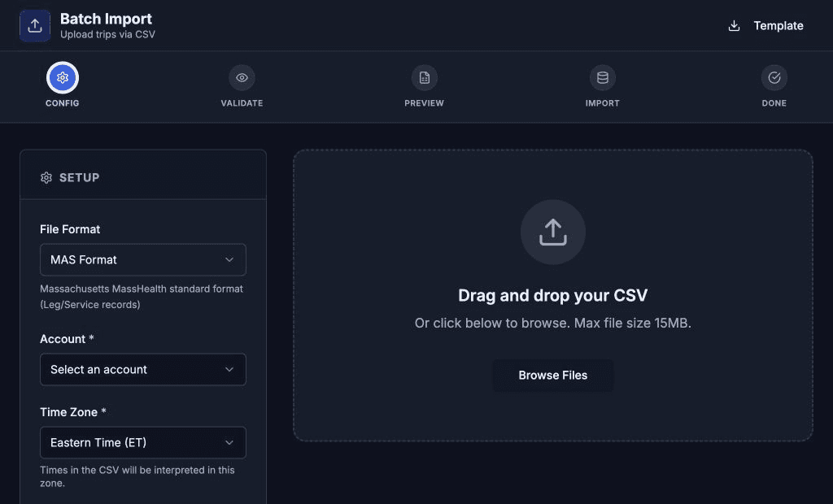Click the 'Upload trips via CSV' subtitle
The width and height of the screenshot is (833, 504).
point(108,34)
